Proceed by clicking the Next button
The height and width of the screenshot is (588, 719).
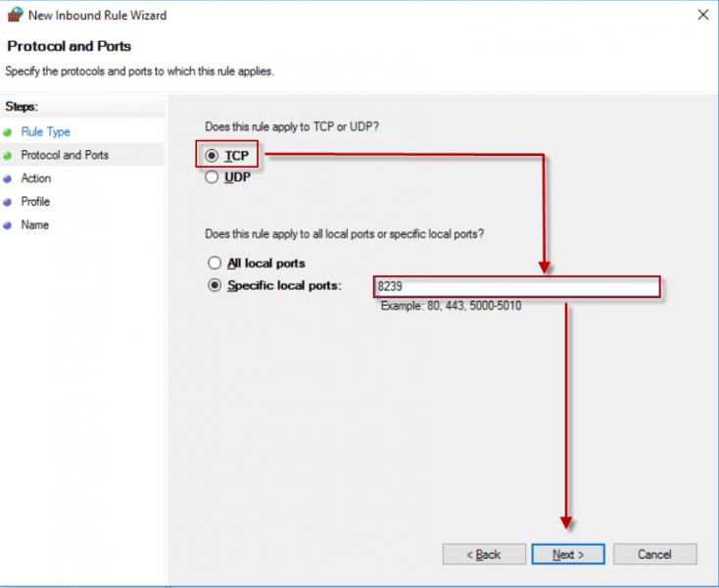click(568, 555)
